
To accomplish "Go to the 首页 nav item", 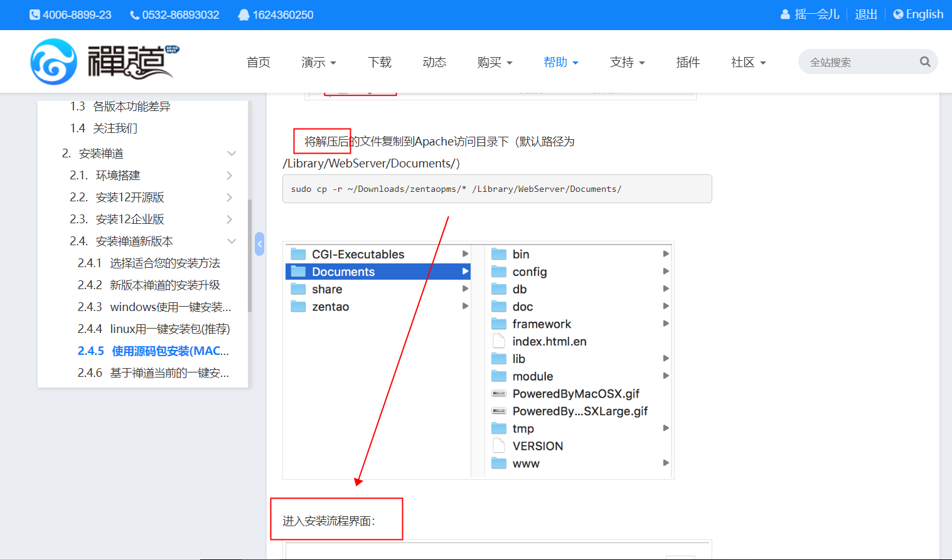I will pos(259,62).
